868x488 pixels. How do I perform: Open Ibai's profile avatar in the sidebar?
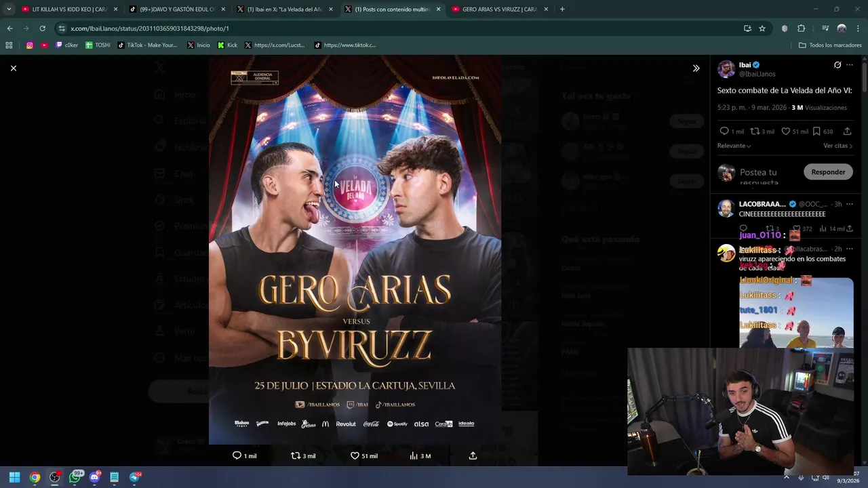pyautogui.click(x=726, y=69)
